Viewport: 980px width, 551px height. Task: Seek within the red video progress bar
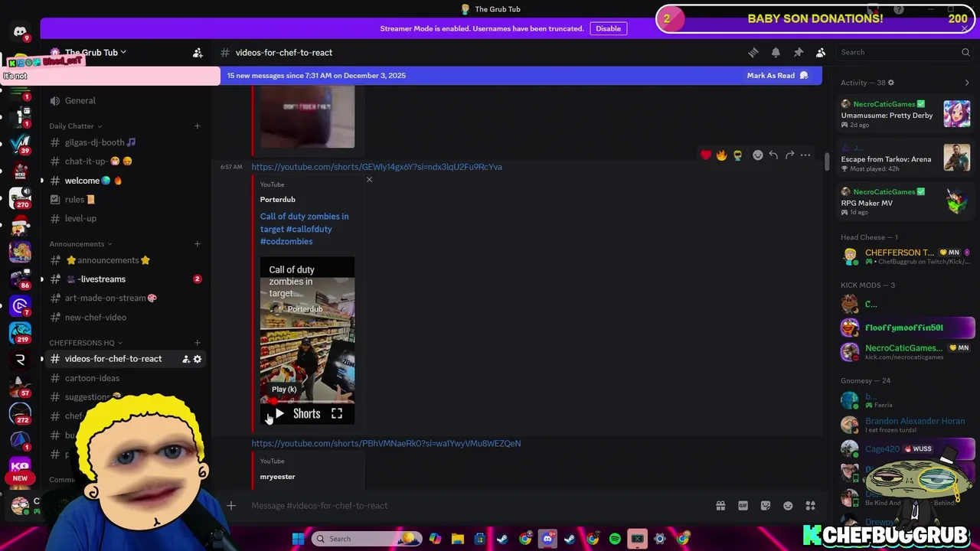click(307, 401)
